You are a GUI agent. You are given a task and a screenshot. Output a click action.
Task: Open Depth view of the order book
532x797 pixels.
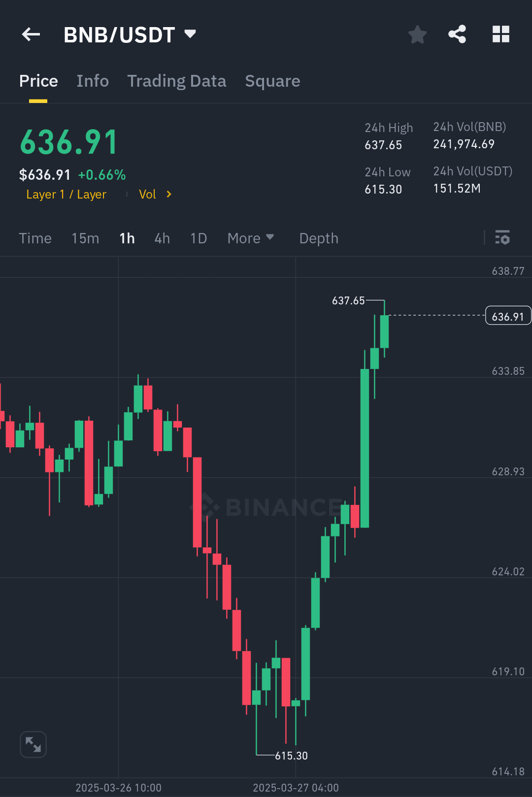[x=318, y=238]
